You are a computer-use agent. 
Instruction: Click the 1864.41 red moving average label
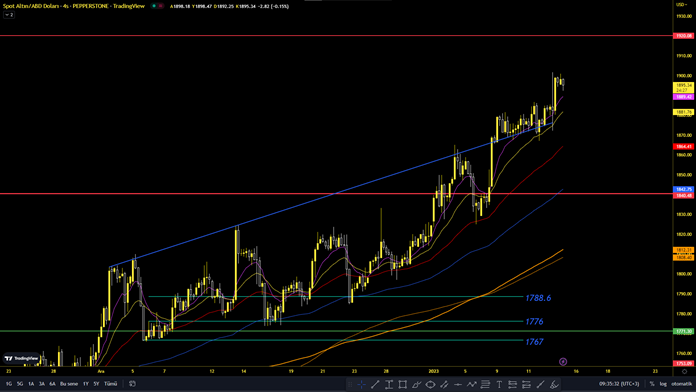[x=683, y=147]
